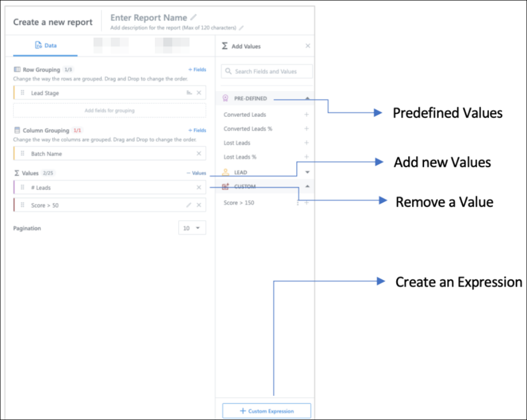The image size is (527, 420).
Task: Remove # Leads using its X
Action: (198, 187)
